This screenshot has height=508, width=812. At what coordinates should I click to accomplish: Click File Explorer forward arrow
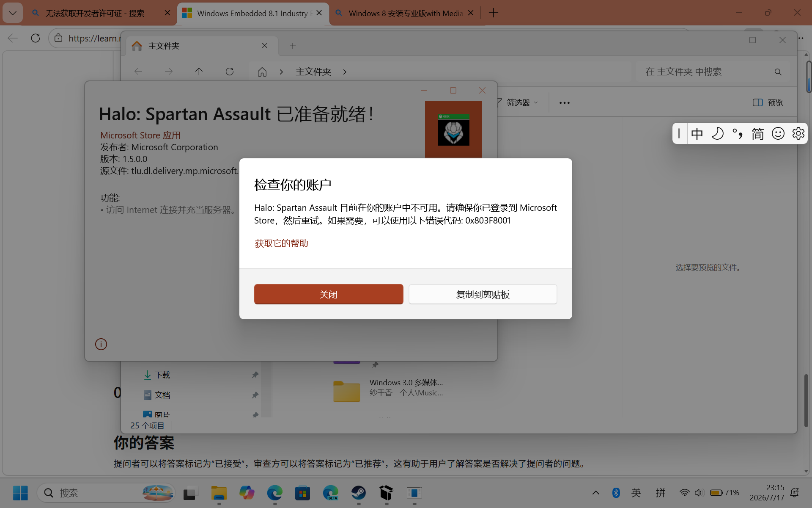169,72
